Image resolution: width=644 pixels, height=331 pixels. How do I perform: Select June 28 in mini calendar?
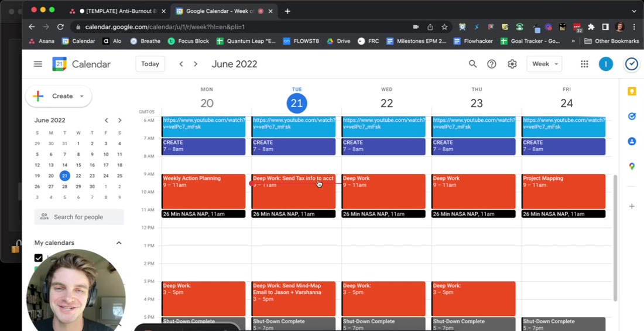(64, 187)
